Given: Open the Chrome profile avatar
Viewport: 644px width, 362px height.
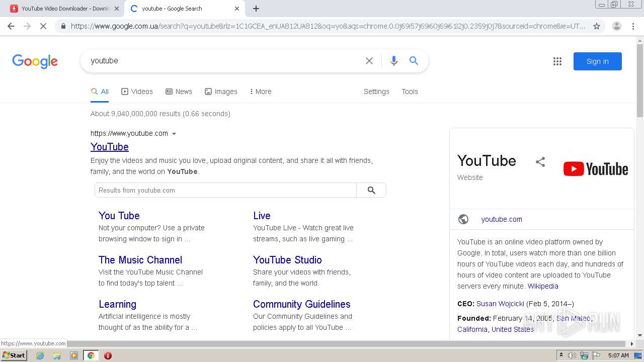Looking at the screenshot, I should tap(616, 26).
